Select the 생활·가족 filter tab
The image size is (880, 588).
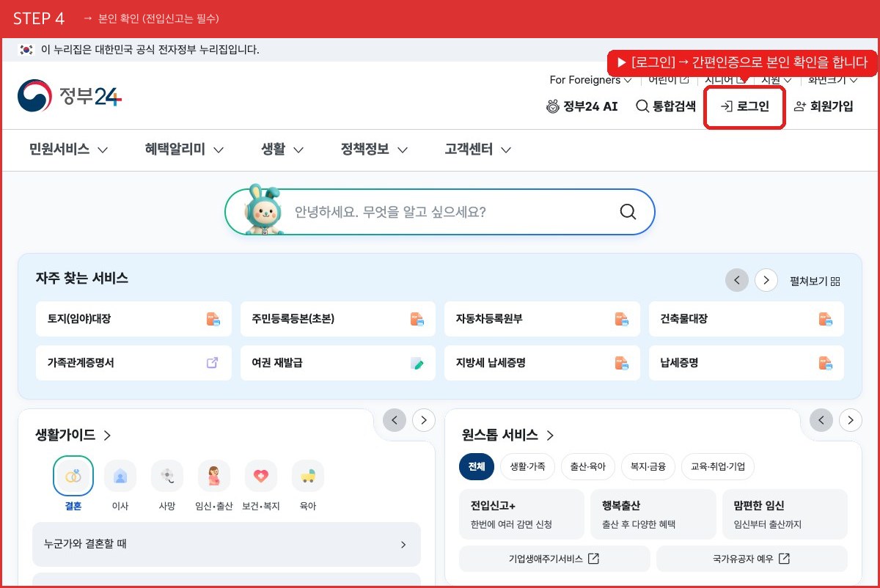point(528,466)
